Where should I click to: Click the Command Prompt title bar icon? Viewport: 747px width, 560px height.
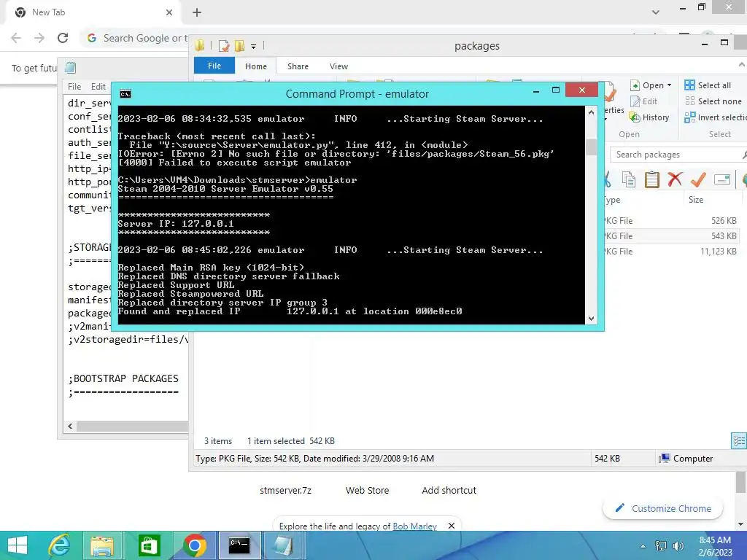pyautogui.click(x=125, y=94)
